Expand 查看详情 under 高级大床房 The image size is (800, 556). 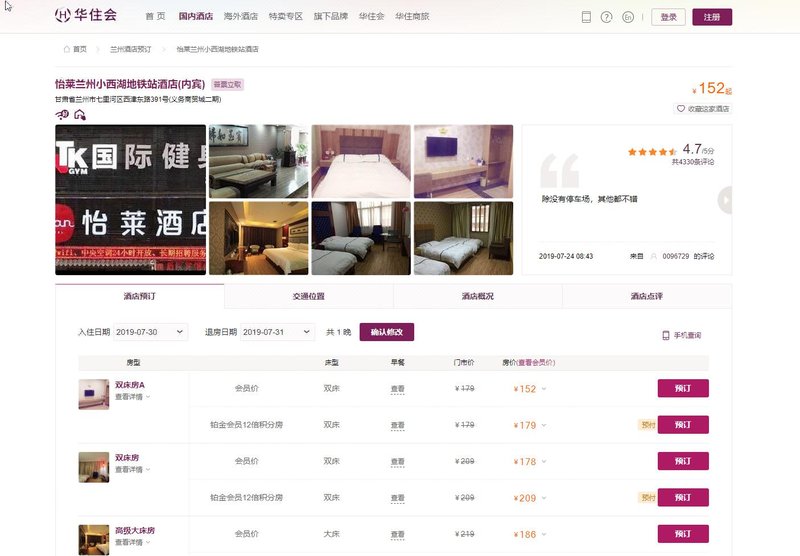coord(133,542)
